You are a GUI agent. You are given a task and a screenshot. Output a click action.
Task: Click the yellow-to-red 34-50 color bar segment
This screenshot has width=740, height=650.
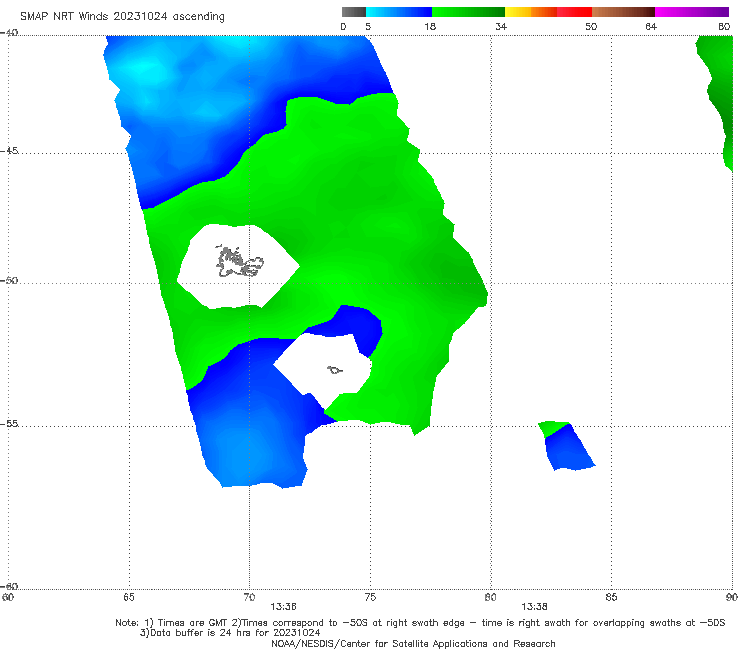click(548, 12)
